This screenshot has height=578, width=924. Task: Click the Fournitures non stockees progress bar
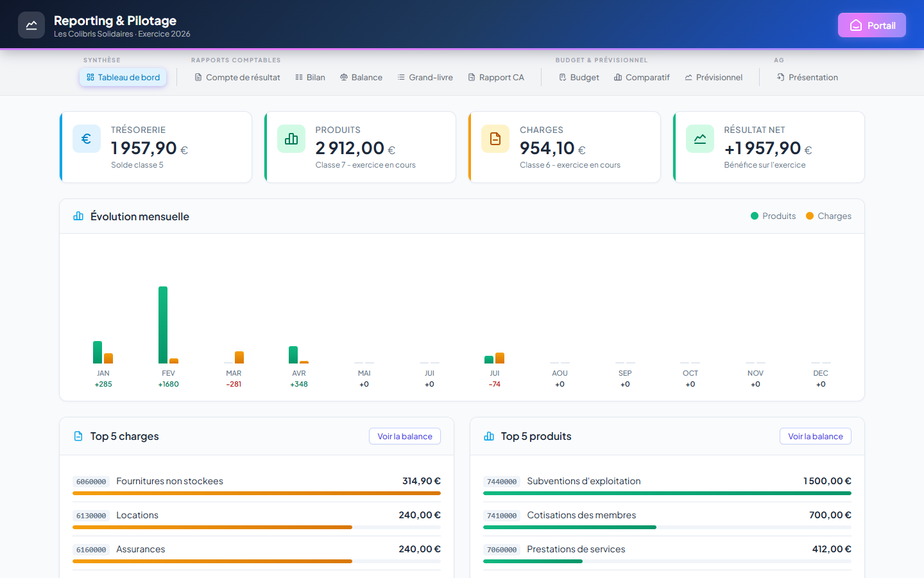(257, 493)
